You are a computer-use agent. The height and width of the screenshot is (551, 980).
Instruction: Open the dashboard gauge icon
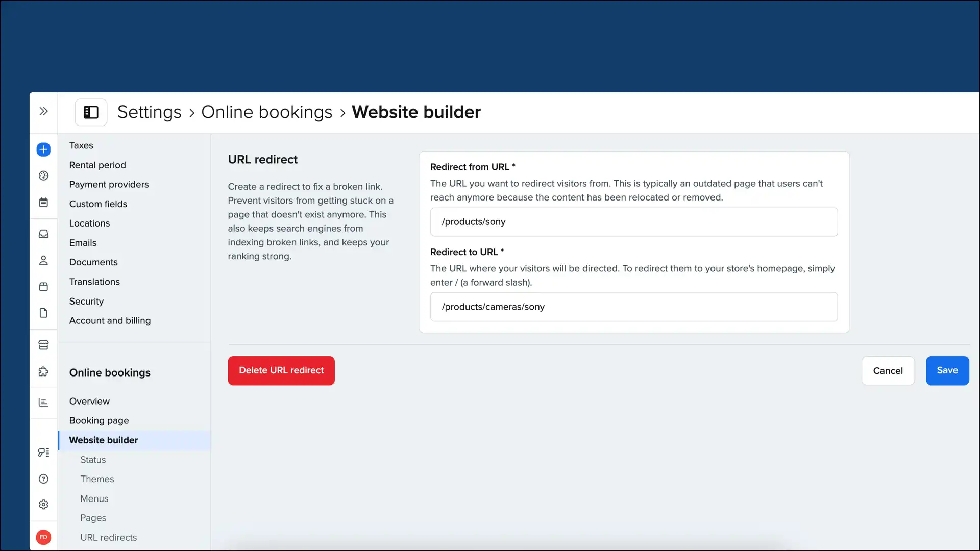point(43,176)
